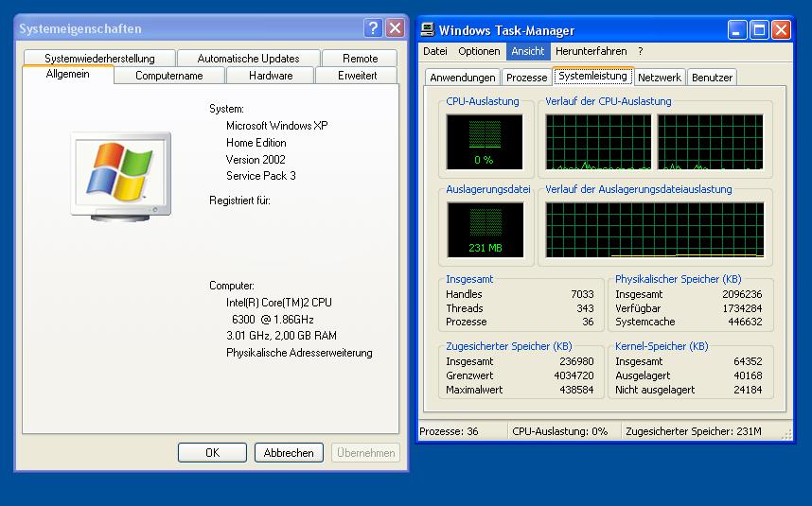Open the Remote tab

(x=360, y=58)
